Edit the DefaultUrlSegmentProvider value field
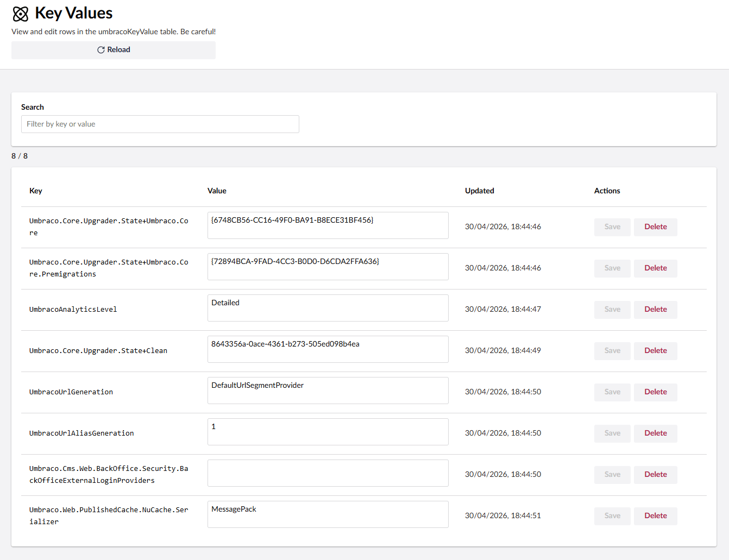The height and width of the screenshot is (560, 729). [328, 391]
